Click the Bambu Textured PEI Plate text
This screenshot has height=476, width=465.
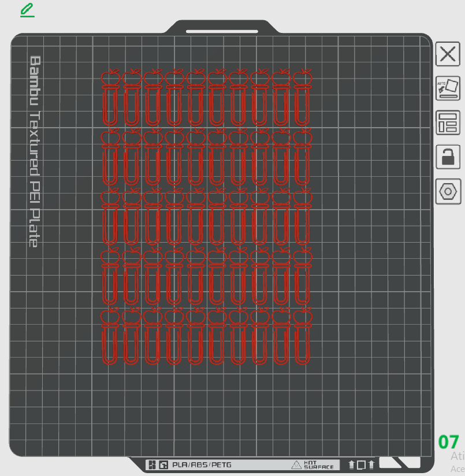click(35, 151)
